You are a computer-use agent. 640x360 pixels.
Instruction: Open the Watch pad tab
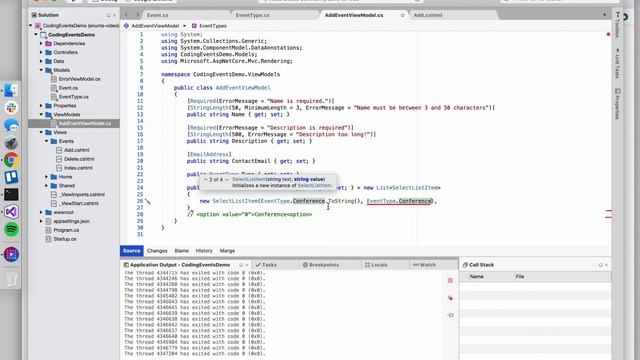424,265
